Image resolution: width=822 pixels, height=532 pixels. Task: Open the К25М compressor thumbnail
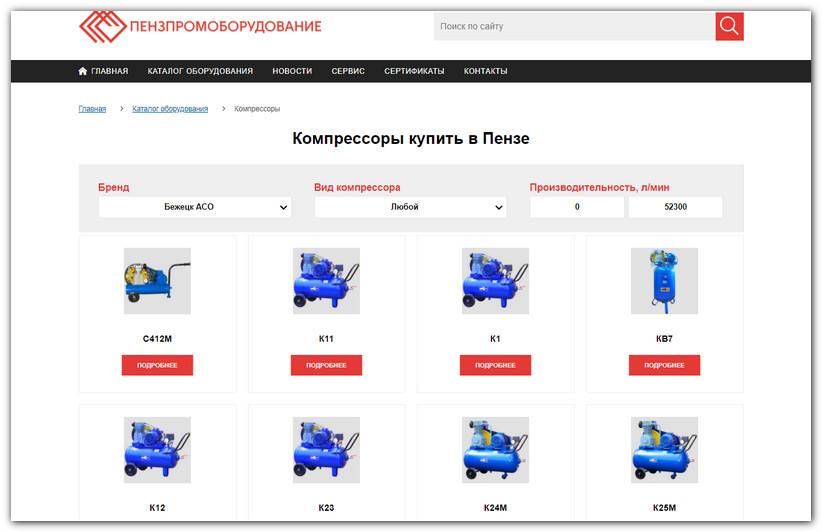664,450
